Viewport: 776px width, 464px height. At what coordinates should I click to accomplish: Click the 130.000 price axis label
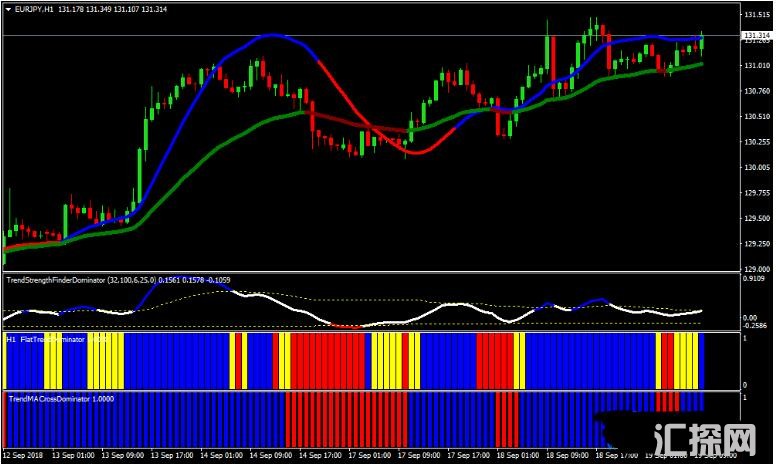pos(756,167)
